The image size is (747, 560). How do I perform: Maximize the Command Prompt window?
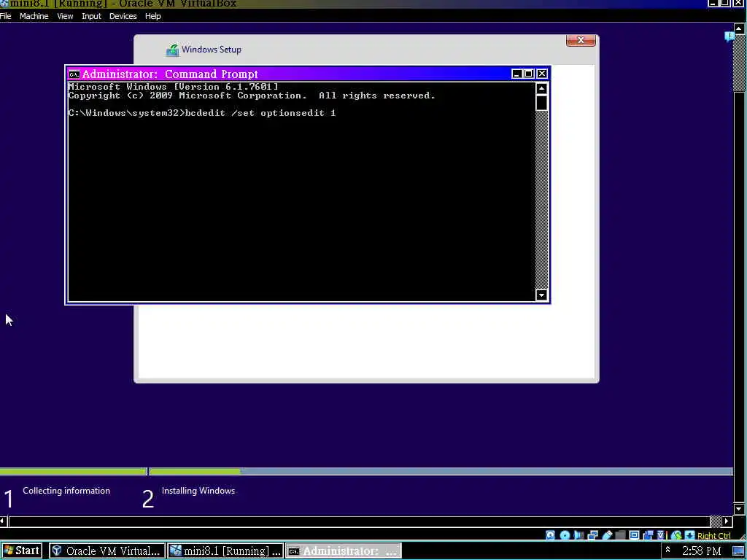point(529,74)
